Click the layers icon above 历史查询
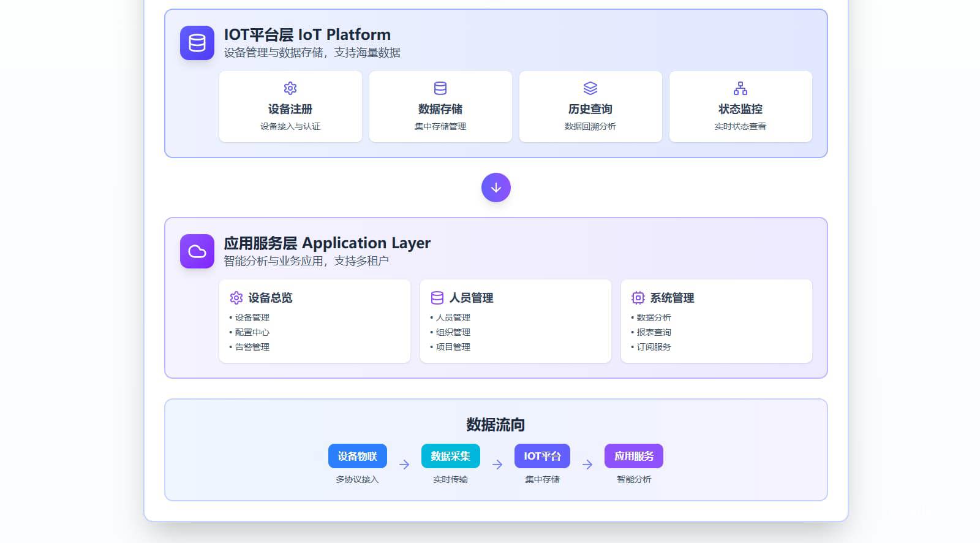The image size is (980, 543). [590, 88]
